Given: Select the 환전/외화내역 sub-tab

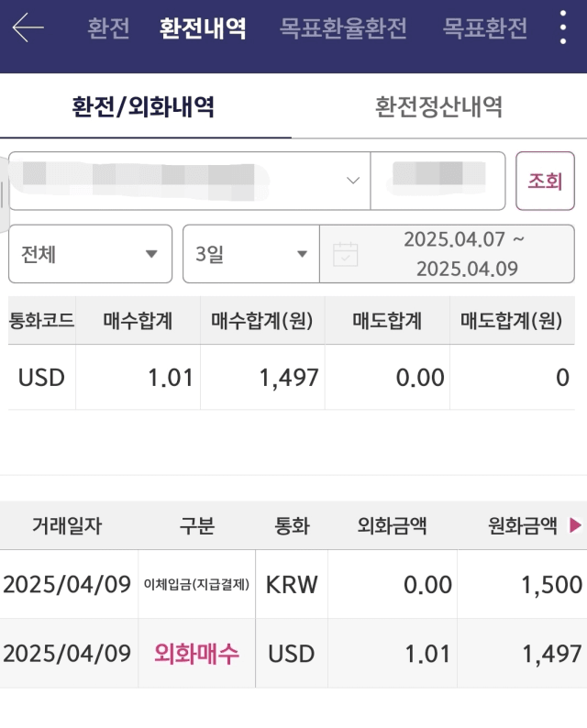Looking at the screenshot, I should (143, 106).
